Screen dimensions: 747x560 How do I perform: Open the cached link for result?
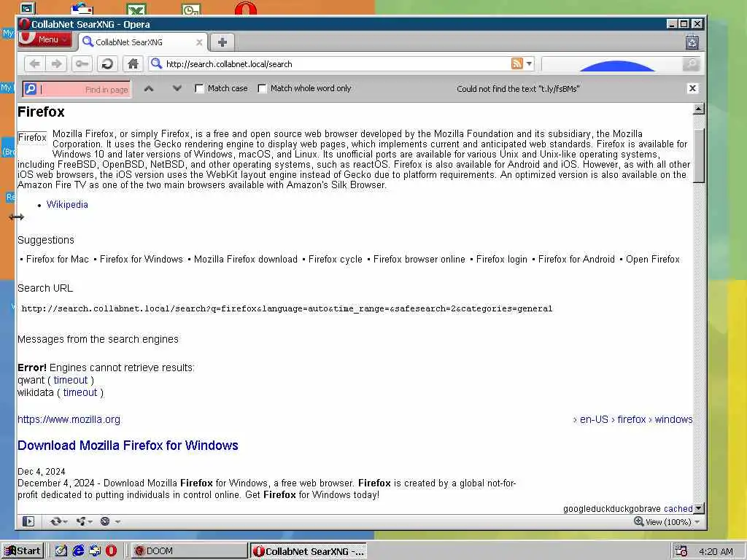point(678,508)
